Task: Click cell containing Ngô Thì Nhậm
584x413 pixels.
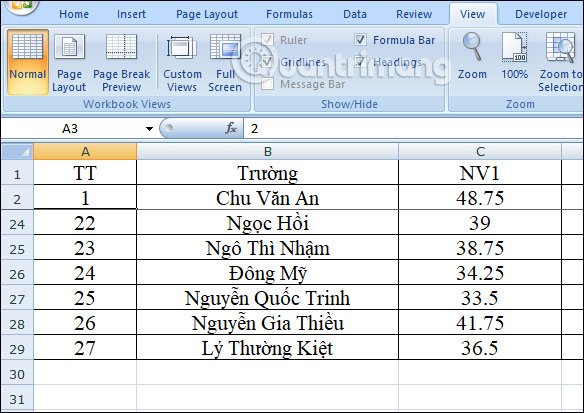Action: [267, 248]
